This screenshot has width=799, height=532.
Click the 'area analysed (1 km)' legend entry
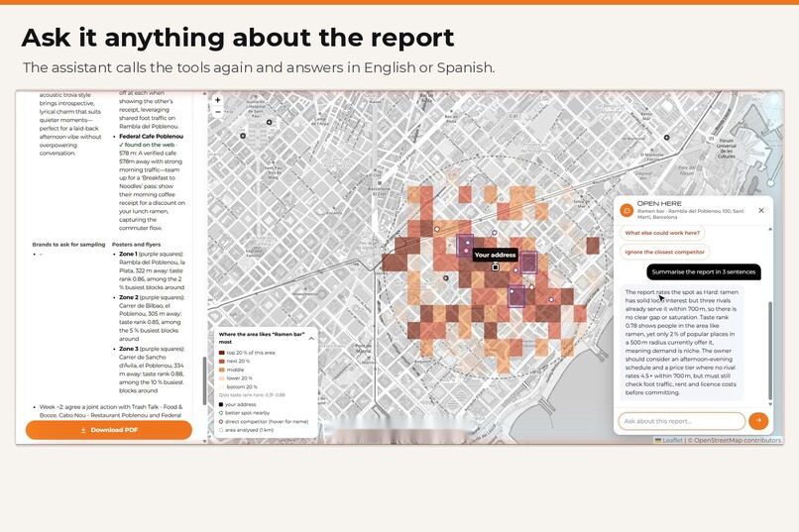click(x=246, y=430)
